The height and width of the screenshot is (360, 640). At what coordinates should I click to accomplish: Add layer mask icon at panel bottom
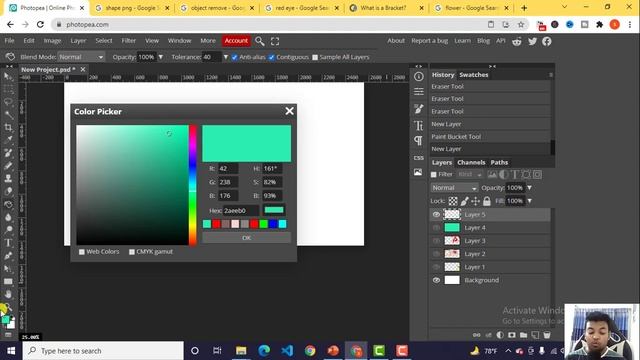(x=511, y=335)
